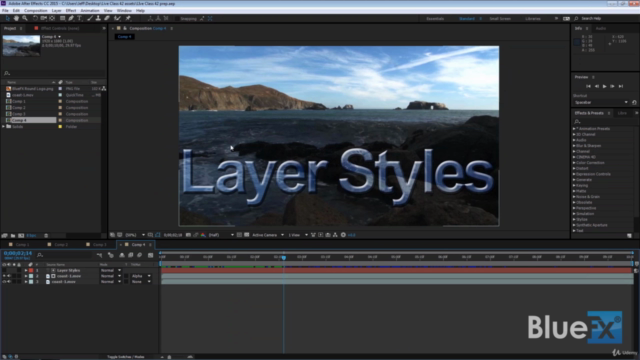640x360 pixels.
Task: Click the current timecode 0;00;02;14 field
Action: pos(18,253)
